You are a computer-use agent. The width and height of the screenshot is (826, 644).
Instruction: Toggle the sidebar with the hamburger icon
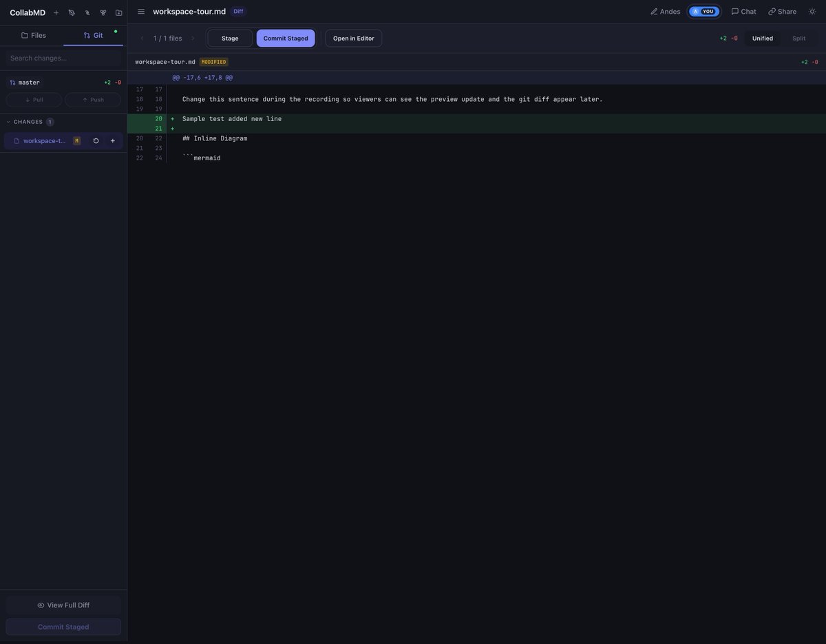(141, 12)
